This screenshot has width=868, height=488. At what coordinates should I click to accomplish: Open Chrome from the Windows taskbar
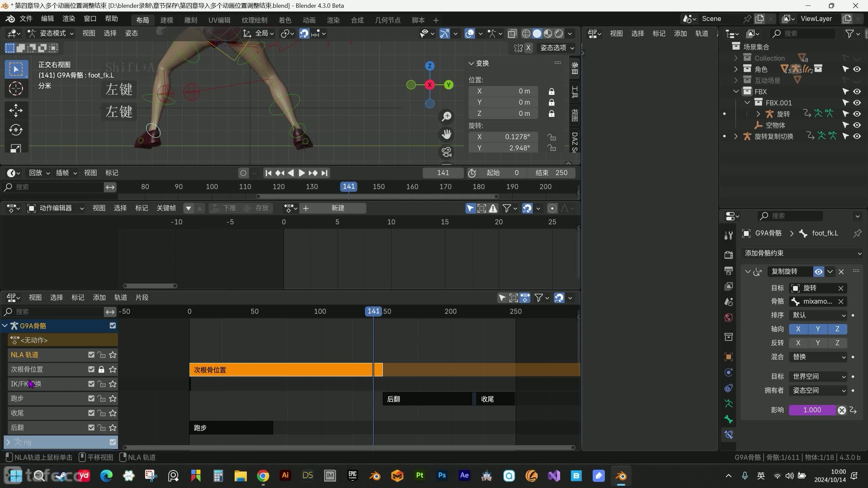(263, 476)
